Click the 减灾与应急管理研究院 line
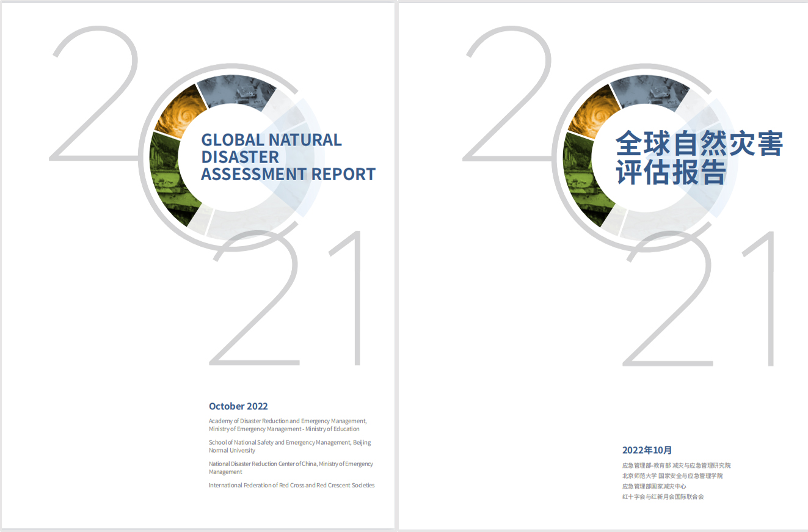The height and width of the screenshot is (532, 808). pos(676,465)
